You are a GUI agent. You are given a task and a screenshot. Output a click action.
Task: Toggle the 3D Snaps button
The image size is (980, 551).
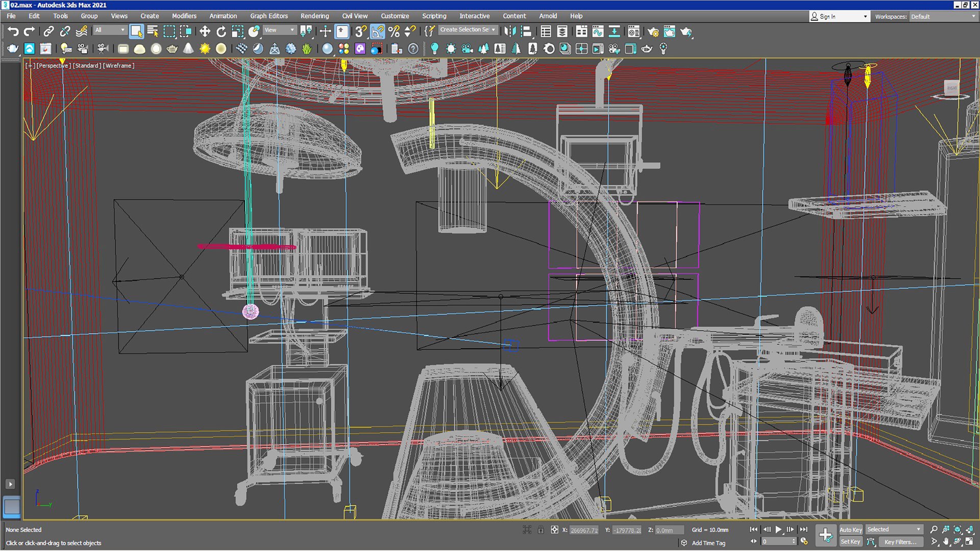361,32
